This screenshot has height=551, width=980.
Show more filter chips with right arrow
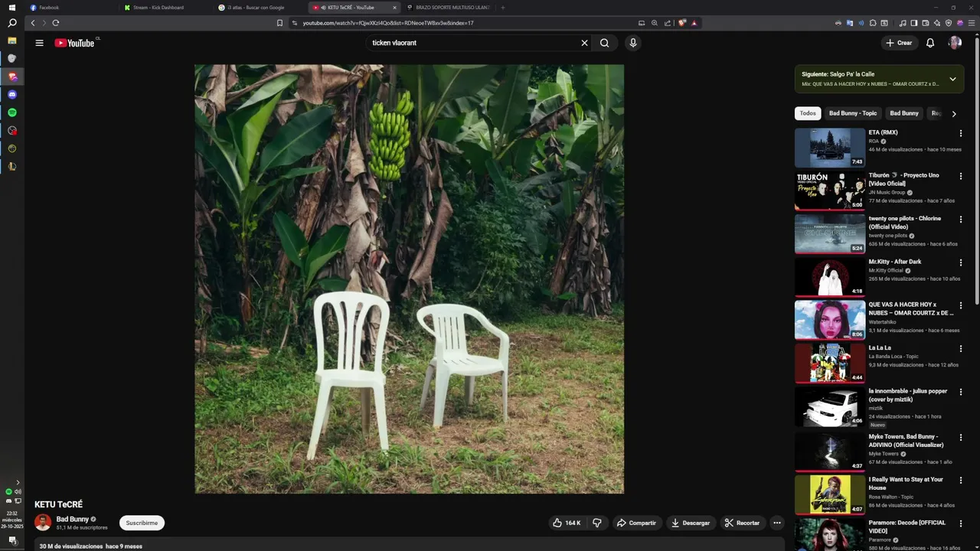(954, 114)
